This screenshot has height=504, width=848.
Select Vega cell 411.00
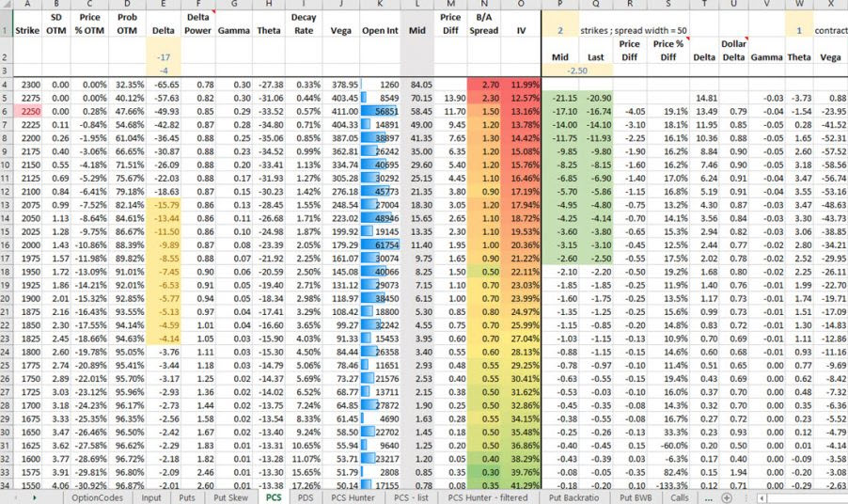coord(340,111)
